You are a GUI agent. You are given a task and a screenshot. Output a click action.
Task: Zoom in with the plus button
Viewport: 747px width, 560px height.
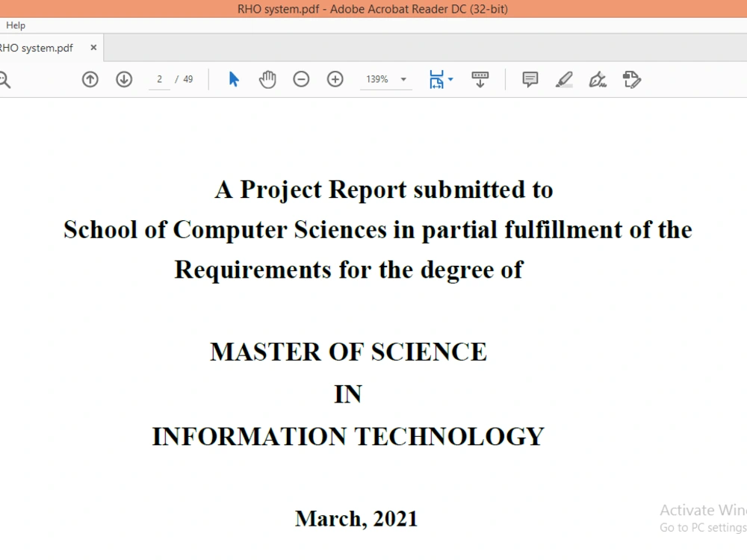pyautogui.click(x=335, y=79)
